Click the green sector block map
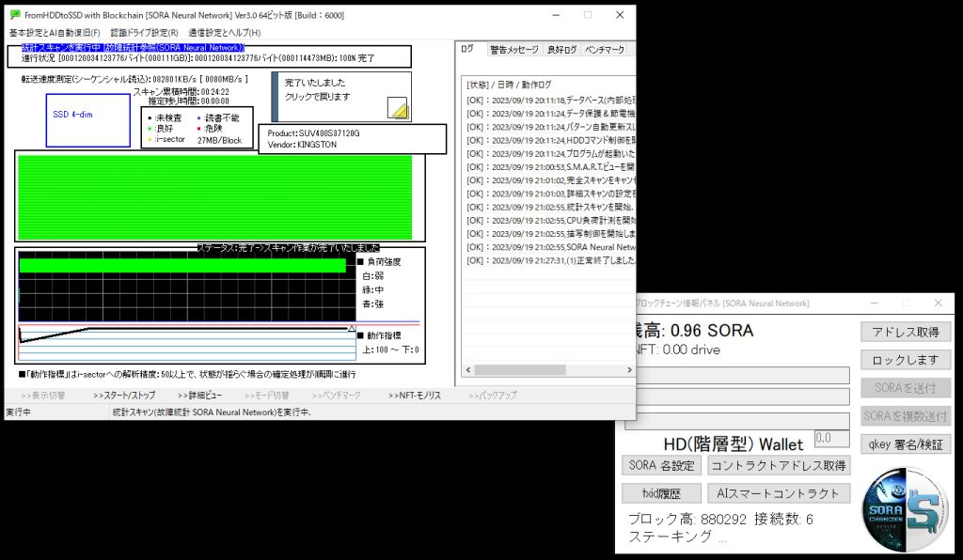This screenshot has width=963, height=560. click(215, 197)
